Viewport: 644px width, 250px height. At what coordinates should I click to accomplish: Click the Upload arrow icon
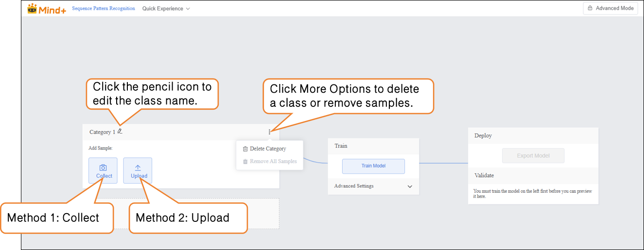138,167
